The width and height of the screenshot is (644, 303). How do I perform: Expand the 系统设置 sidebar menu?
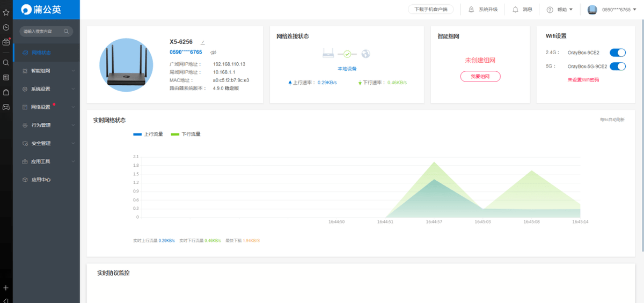(x=46, y=89)
